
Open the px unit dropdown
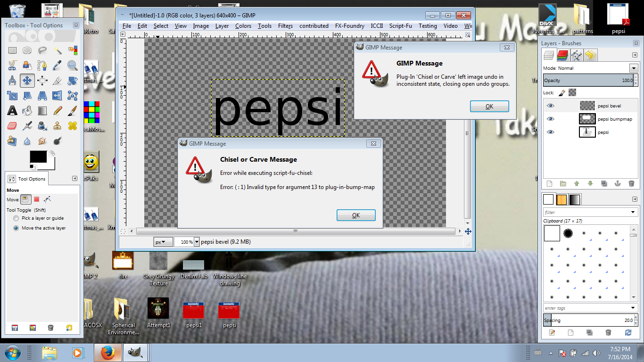pos(164,242)
